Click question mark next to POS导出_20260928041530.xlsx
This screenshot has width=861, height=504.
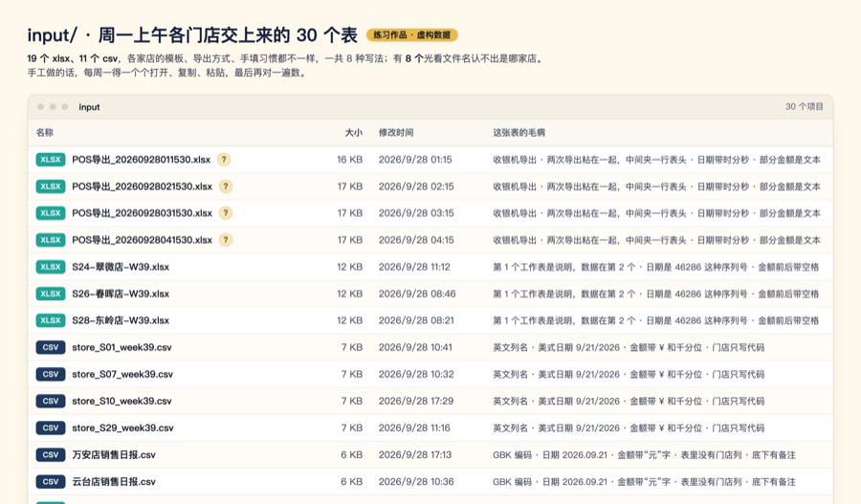(225, 240)
